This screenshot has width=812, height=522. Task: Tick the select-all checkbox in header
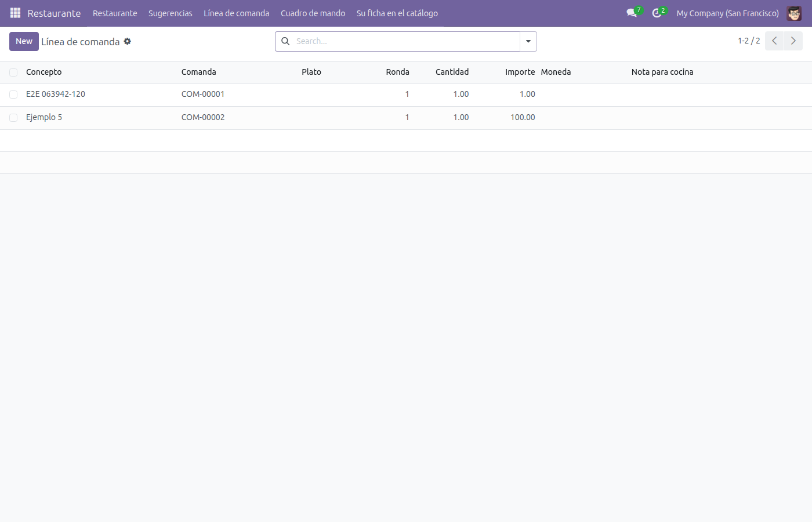click(x=13, y=72)
